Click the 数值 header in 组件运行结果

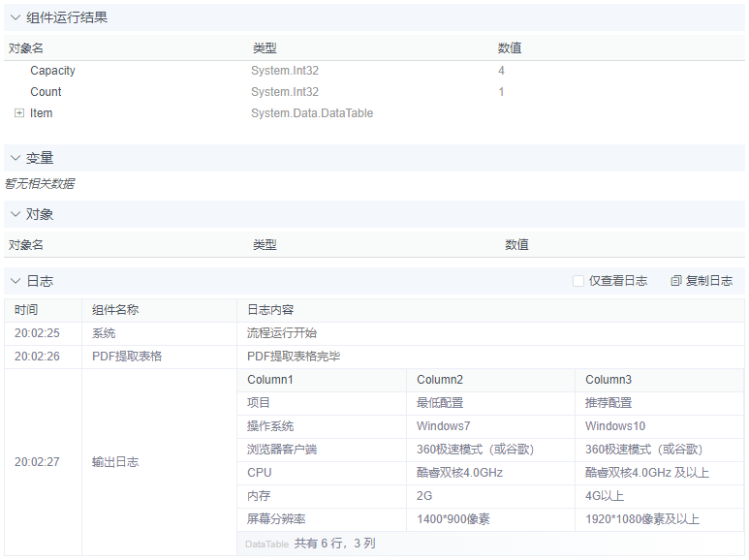(510, 48)
